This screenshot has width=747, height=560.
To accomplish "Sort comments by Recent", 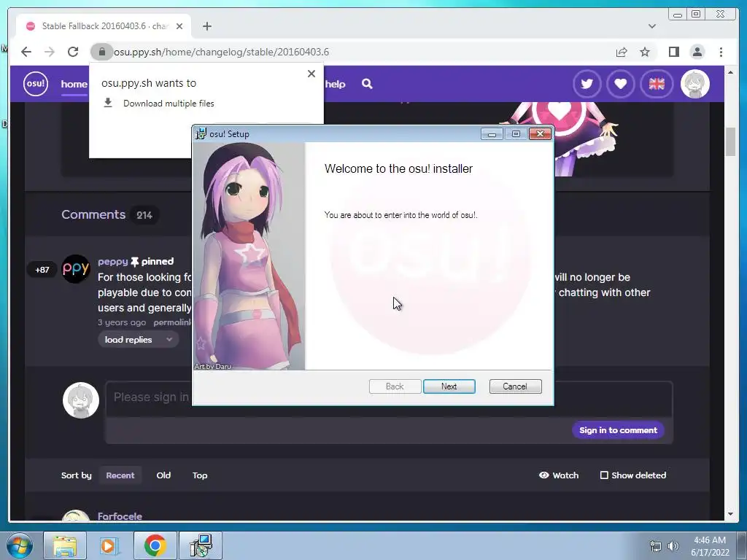I will point(120,475).
